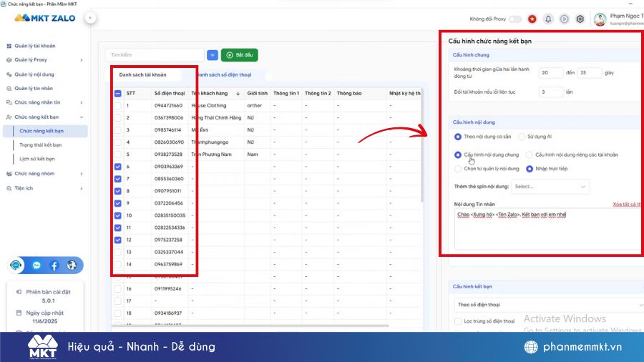
Task: Open the notification bell icon
Action: click(548, 19)
